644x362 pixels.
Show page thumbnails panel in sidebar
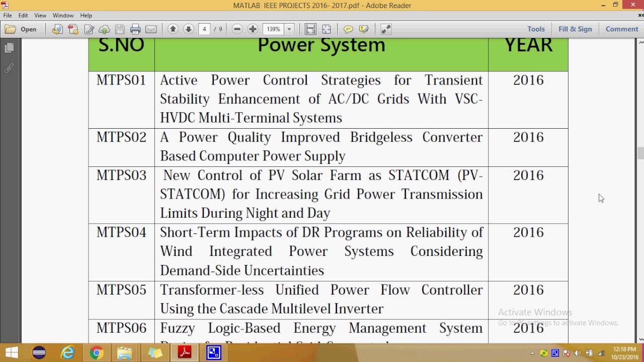point(9,48)
